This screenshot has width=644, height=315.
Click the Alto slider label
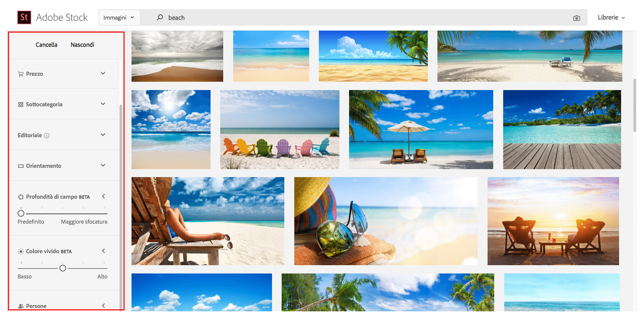102,277
